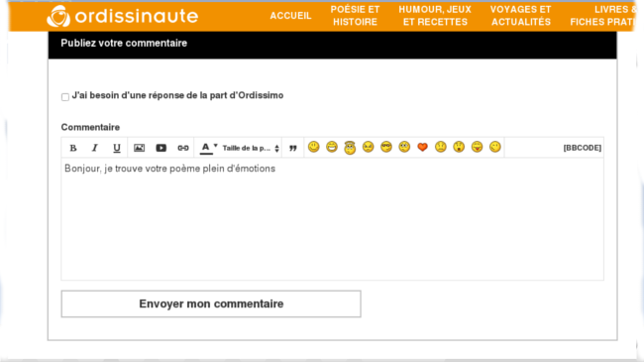Insert an image into the comment
This screenshot has width=644, height=362.
coord(140,148)
